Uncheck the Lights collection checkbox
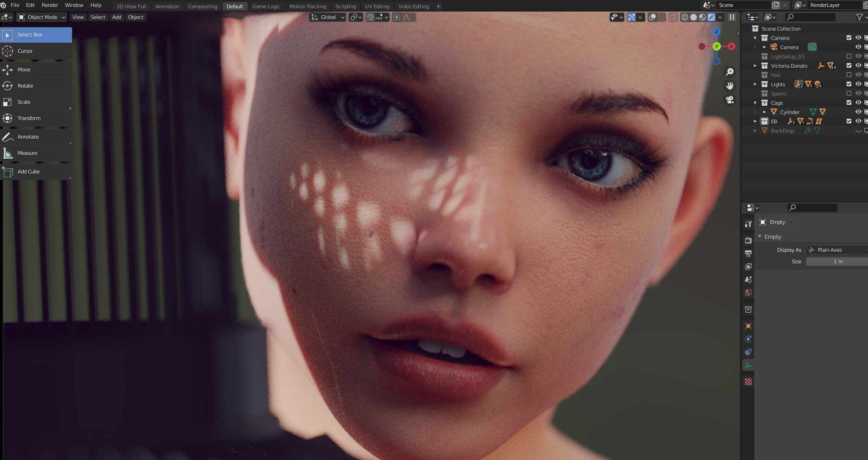 [849, 84]
